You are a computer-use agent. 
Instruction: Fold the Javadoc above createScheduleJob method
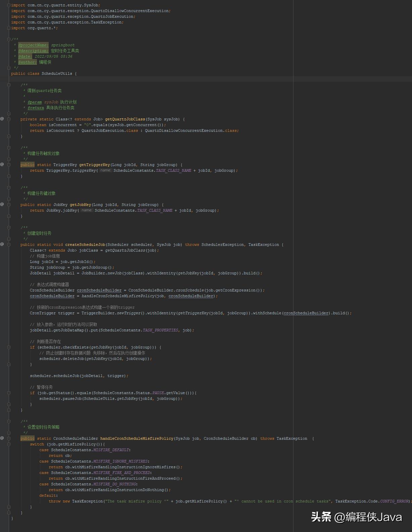click(x=9, y=227)
